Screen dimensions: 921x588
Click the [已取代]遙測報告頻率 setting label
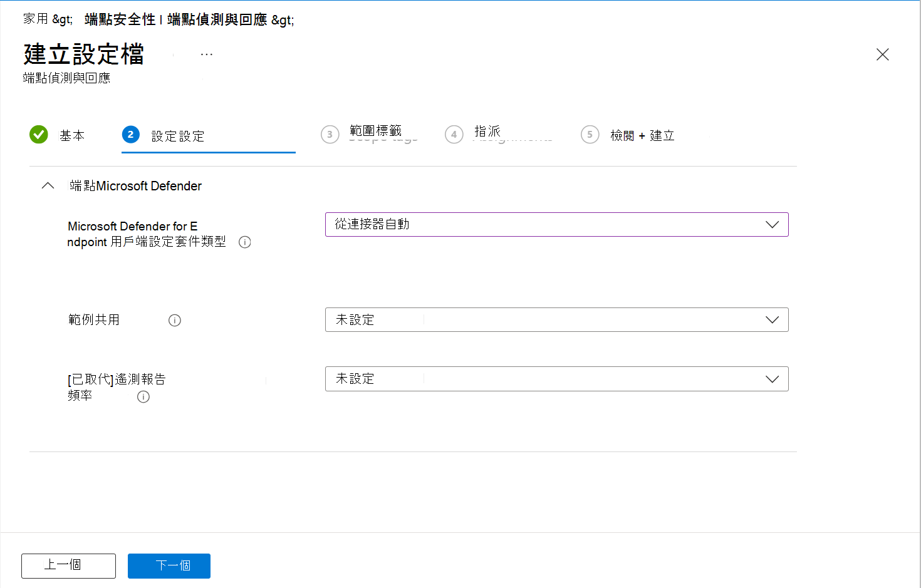117,387
